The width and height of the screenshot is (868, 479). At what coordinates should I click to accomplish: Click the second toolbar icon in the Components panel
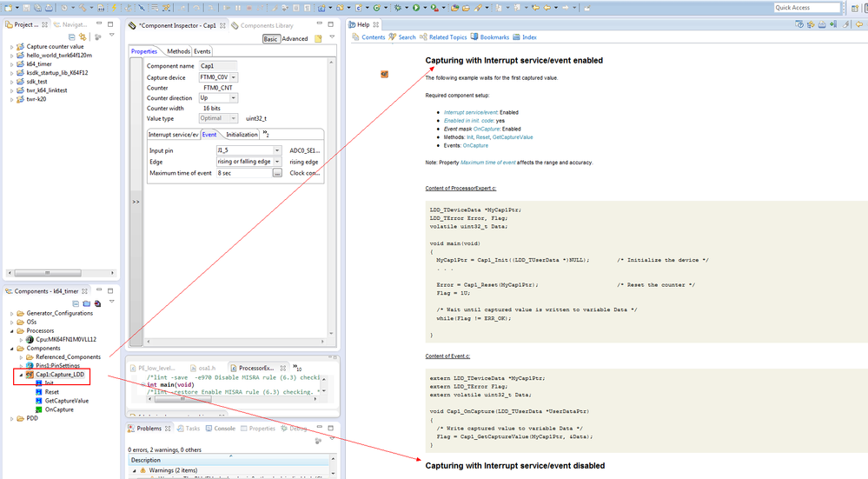coord(86,303)
